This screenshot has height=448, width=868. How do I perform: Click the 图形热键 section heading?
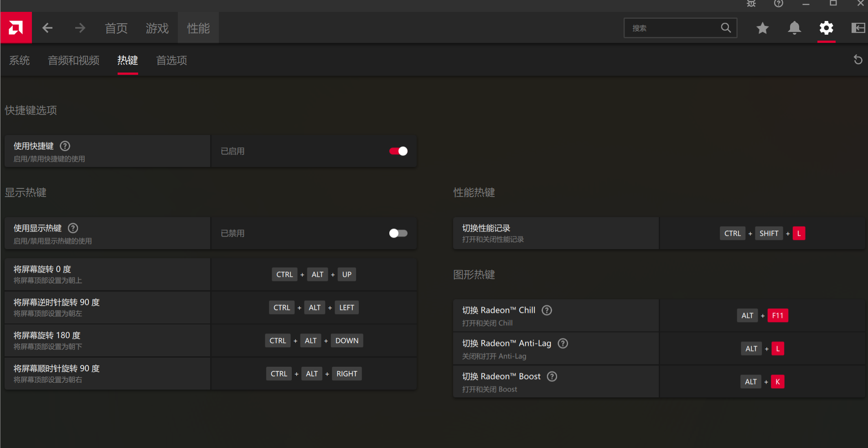click(x=474, y=275)
